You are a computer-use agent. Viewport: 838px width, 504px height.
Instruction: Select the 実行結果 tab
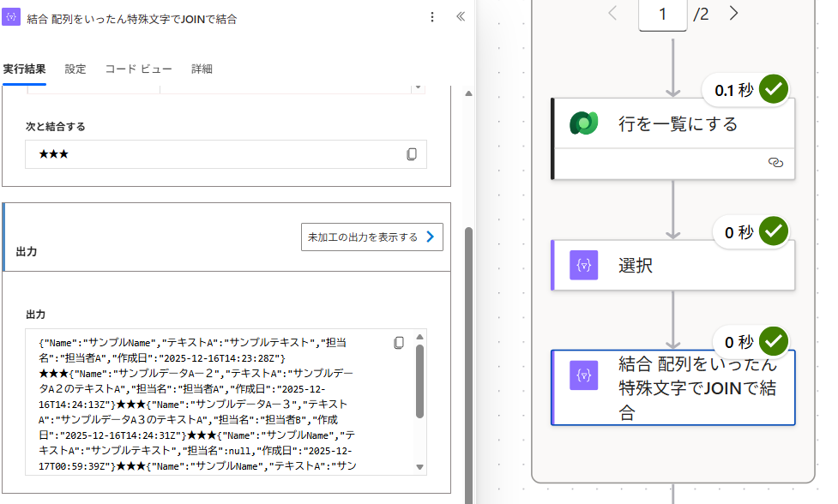point(24,69)
